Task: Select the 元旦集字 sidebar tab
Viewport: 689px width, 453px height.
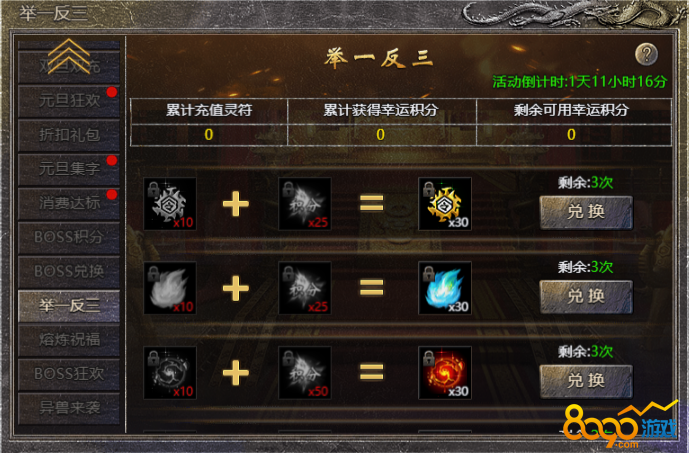Action: [x=69, y=169]
